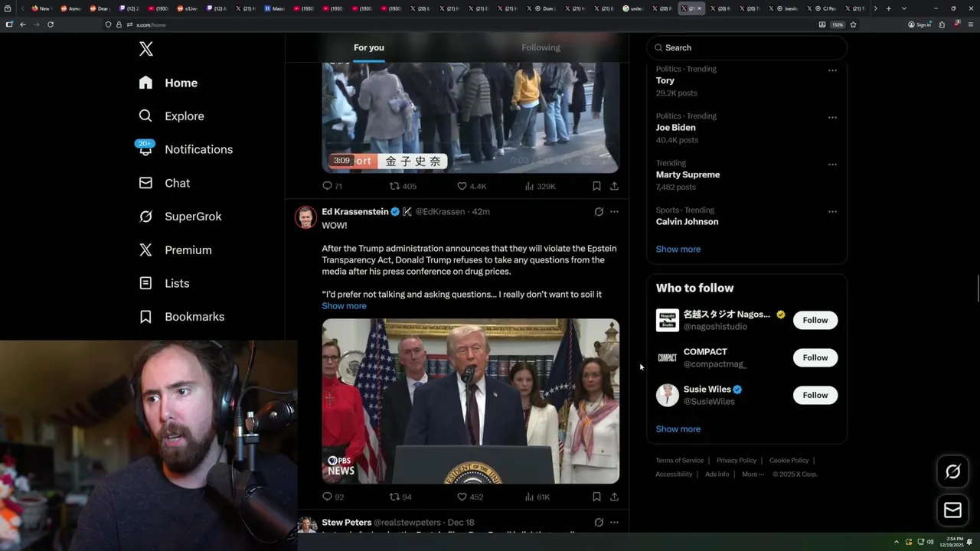The height and width of the screenshot is (551, 980).
Task: Open the Marty Supreme trending topic
Action: pos(688,174)
